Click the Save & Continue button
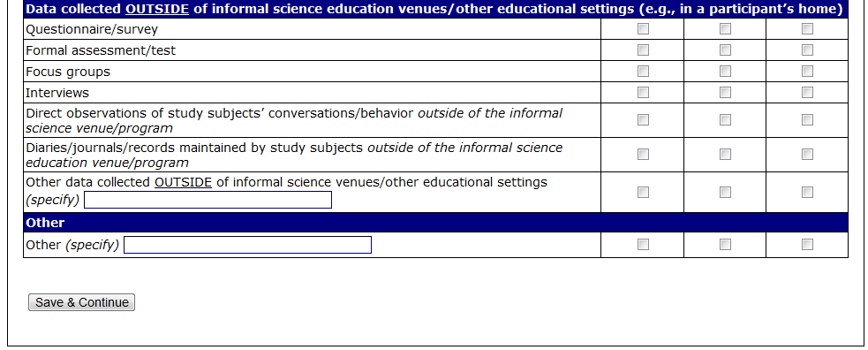Viewport: 868px width, 350px height. (x=81, y=302)
